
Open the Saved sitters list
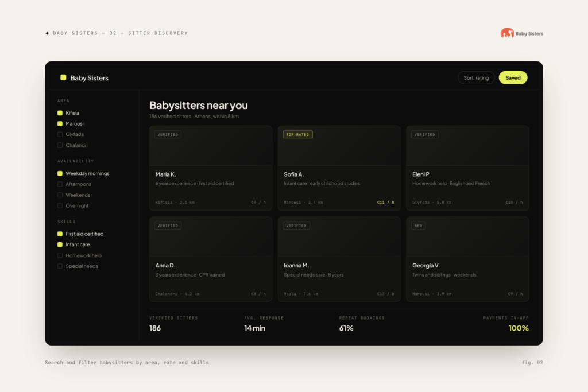513,78
